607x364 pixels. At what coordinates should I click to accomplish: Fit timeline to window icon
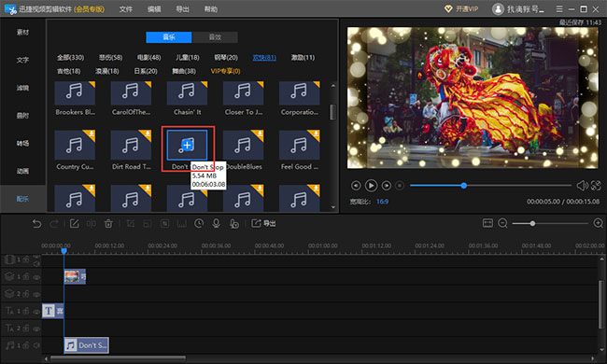point(487,223)
